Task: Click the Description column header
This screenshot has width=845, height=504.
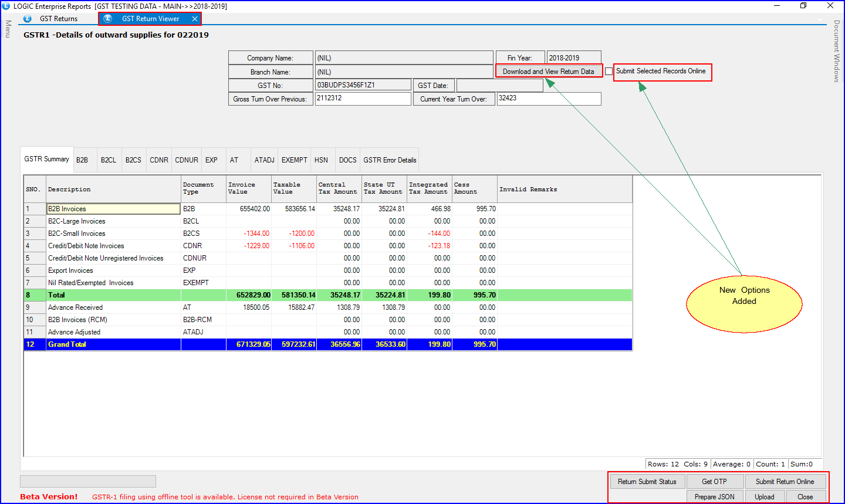Action: click(x=113, y=189)
